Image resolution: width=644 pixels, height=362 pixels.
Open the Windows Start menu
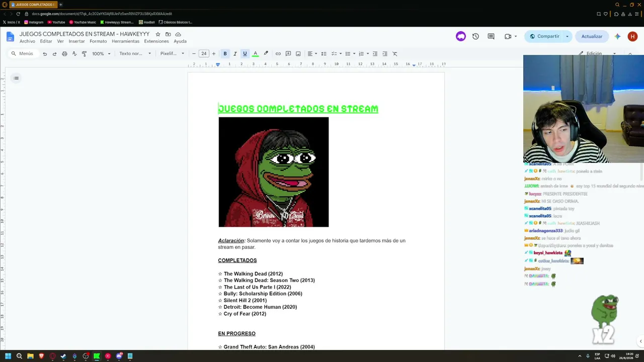click(x=8, y=356)
